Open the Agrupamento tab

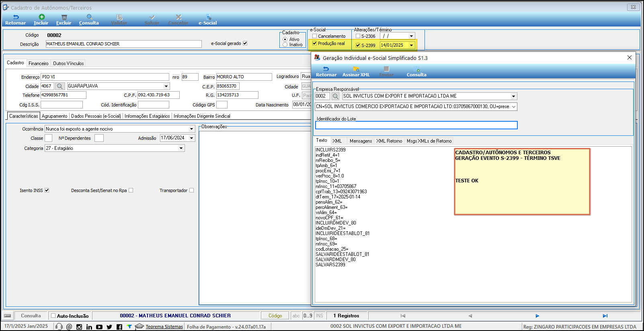55,116
